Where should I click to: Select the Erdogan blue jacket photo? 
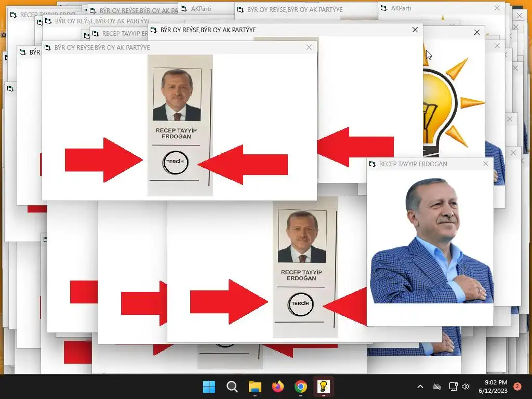(431, 240)
